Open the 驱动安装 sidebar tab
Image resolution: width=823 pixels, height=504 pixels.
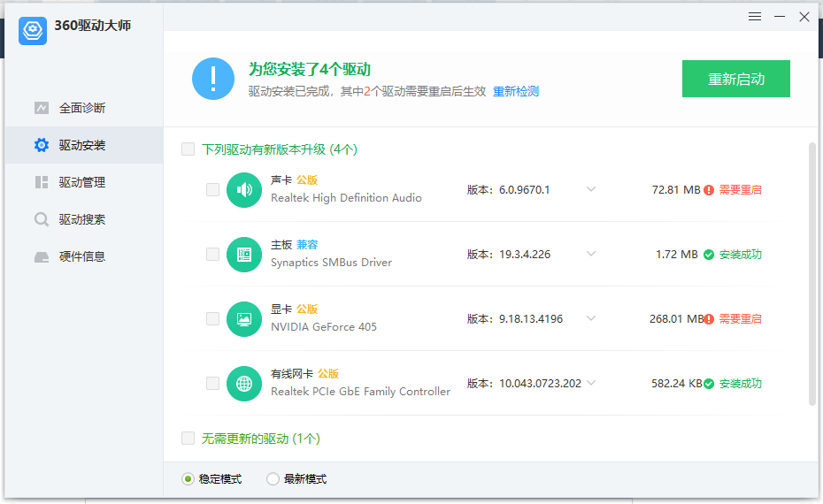[x=84, y=145]
